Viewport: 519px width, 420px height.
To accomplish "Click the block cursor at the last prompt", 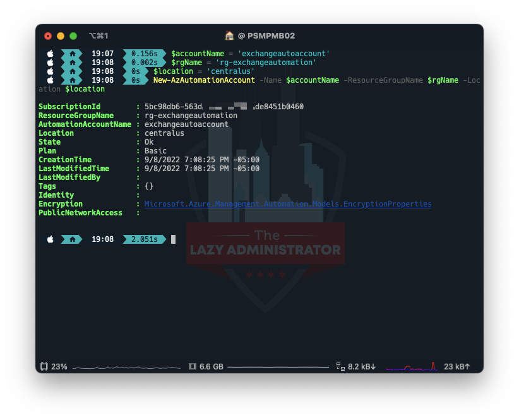I will (x=173, y=239).
